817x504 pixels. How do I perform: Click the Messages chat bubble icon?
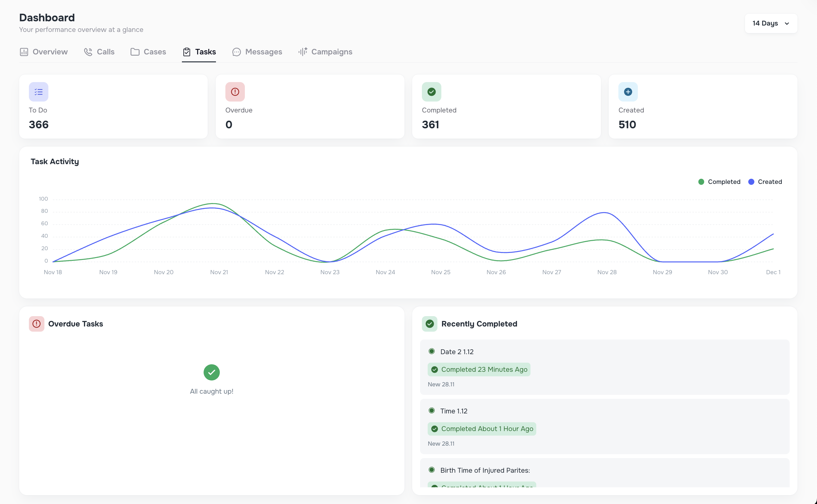point(236,52)
